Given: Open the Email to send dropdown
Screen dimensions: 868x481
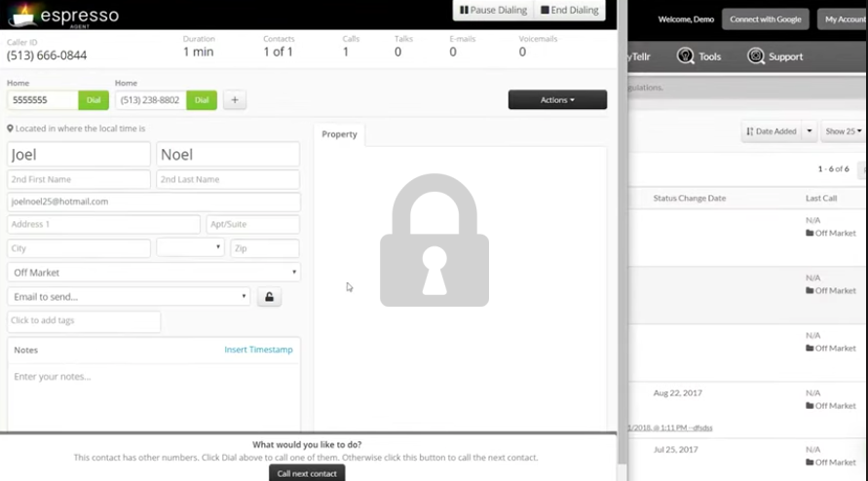Looking at the screenshot, I should (129, 297).
